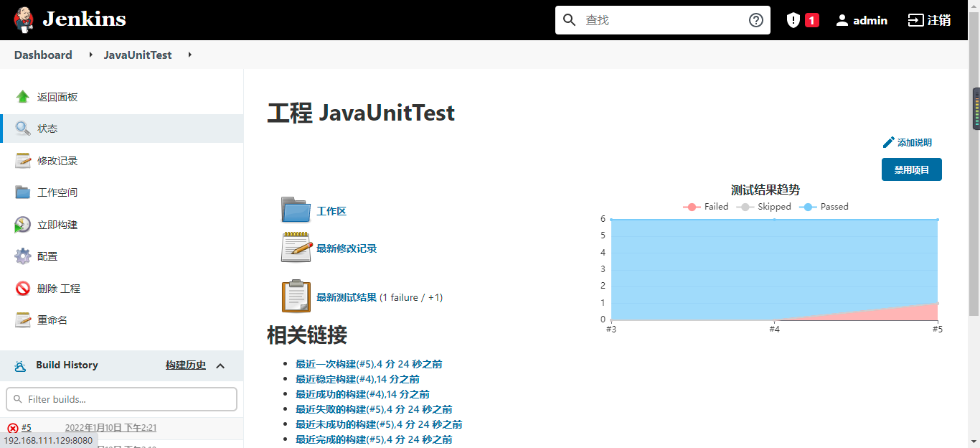Click the Jenkins title text in header
Image resolution: width=980 pixels, height=448 pixels.
[84, 19]
